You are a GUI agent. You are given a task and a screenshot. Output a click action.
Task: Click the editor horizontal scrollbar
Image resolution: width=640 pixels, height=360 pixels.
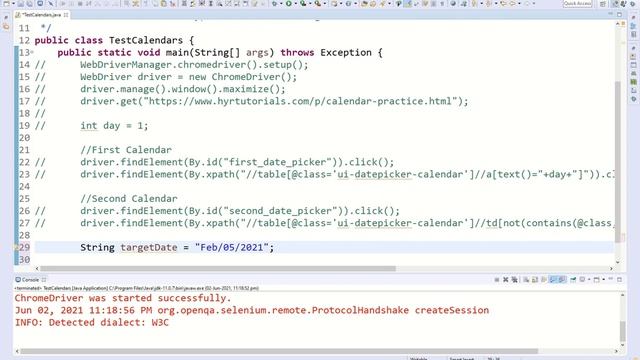(x=218, y=269)
